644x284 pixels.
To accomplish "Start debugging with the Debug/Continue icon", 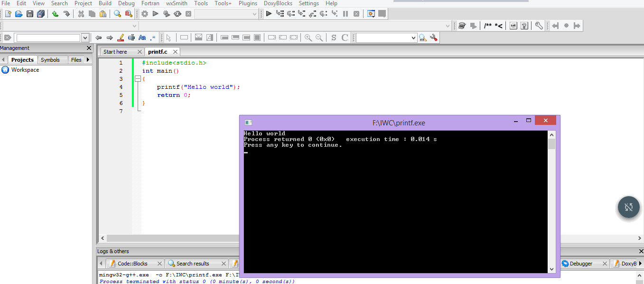I will [x=269, y=14].
